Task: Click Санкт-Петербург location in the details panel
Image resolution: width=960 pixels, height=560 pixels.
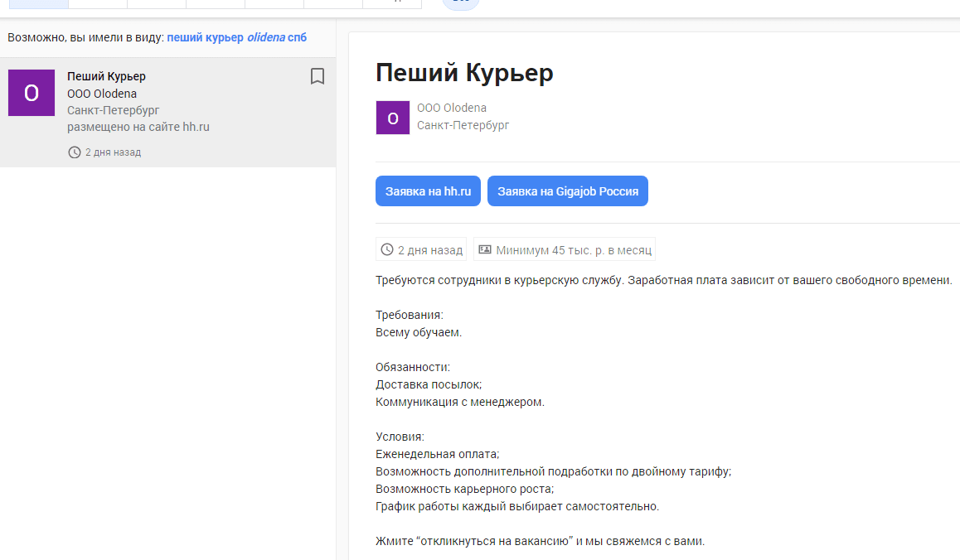Action: point(463,125)
